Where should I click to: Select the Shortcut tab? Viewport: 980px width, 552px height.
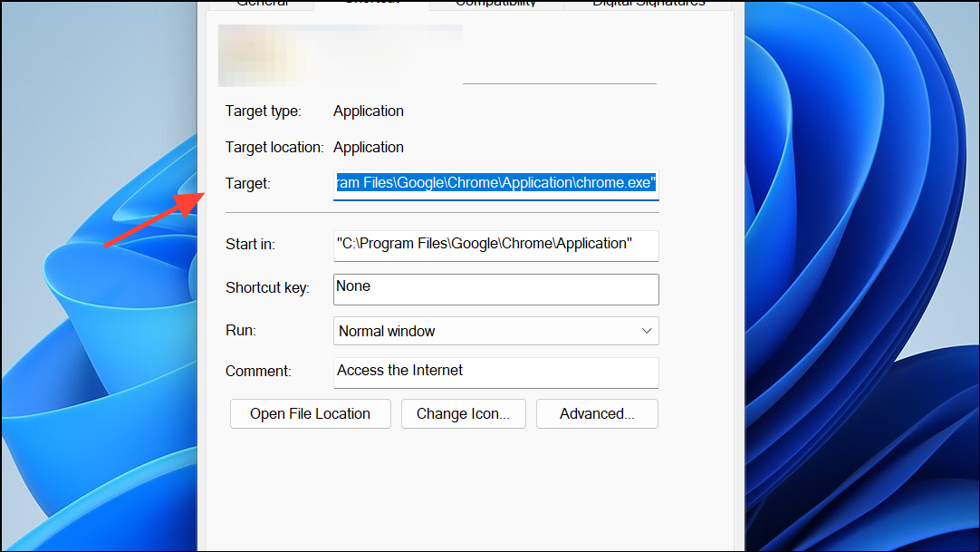(371, 4)
